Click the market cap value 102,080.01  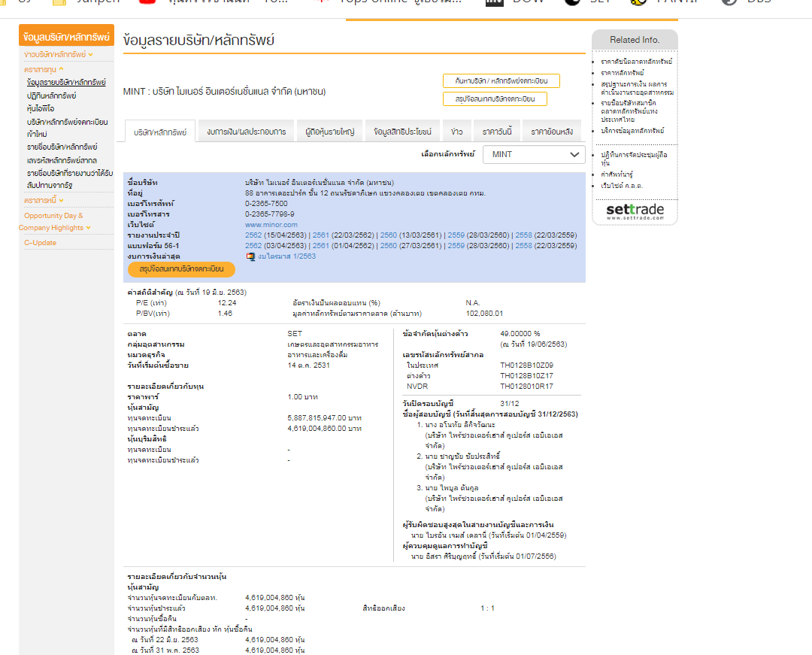[484, 314]
